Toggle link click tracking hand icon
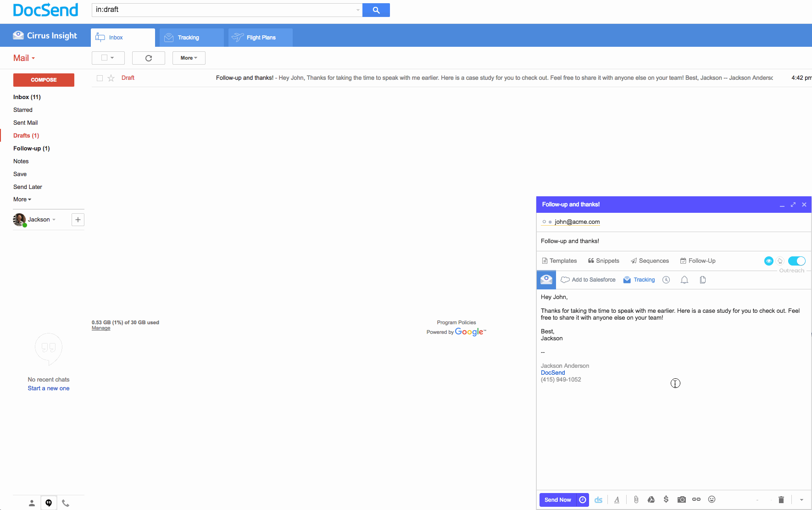812x510 pixels. point(780,261)
